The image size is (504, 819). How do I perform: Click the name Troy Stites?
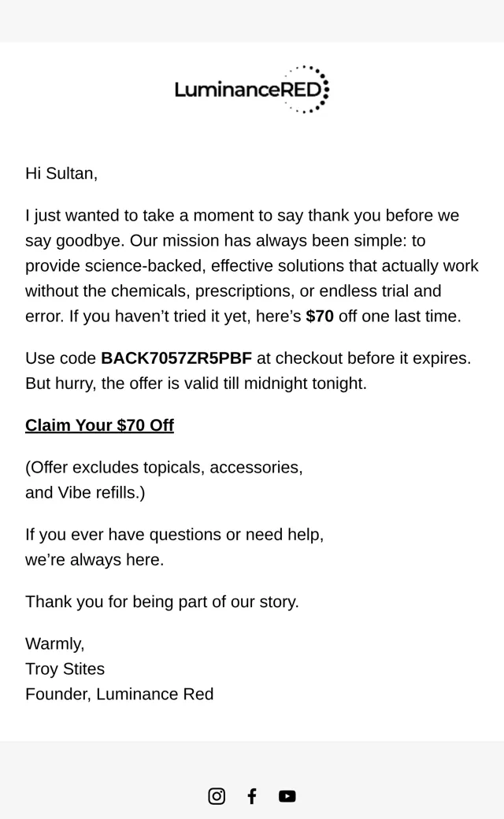(x=65, y=669)
